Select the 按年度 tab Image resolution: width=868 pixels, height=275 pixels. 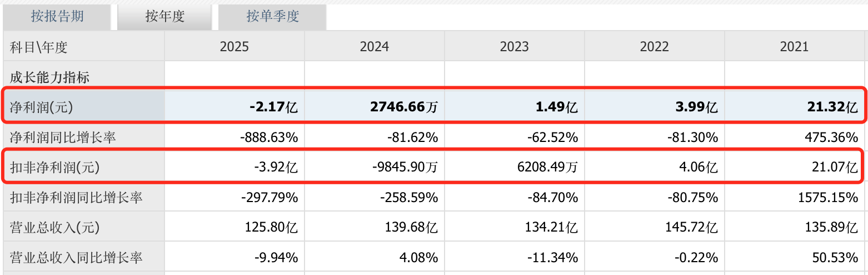(164, 17)
